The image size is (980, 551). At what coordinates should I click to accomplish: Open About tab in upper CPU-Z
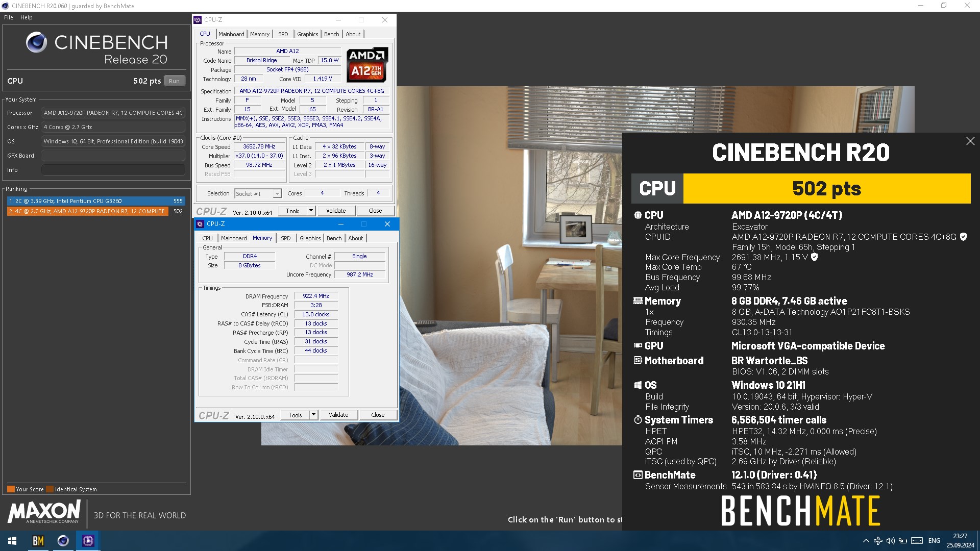click(x=353, y=34)
